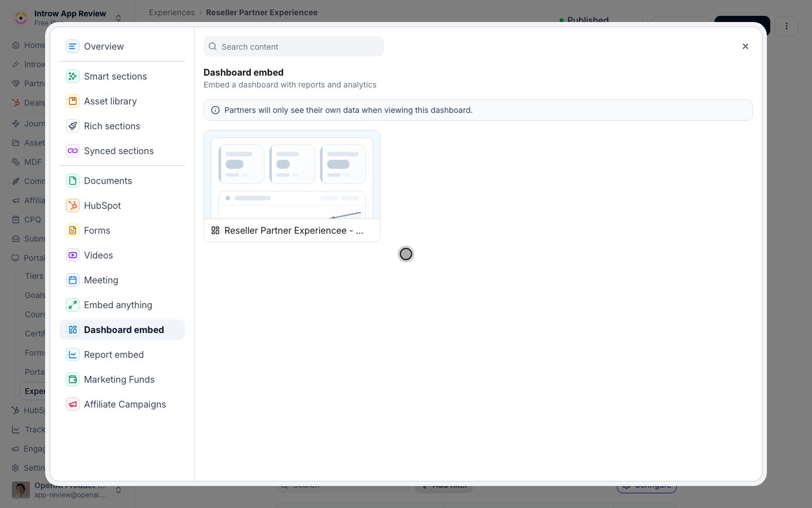Choose the Meeting calendar icon
The width and height of the screenshot is (812, 508).
[73, 280]
